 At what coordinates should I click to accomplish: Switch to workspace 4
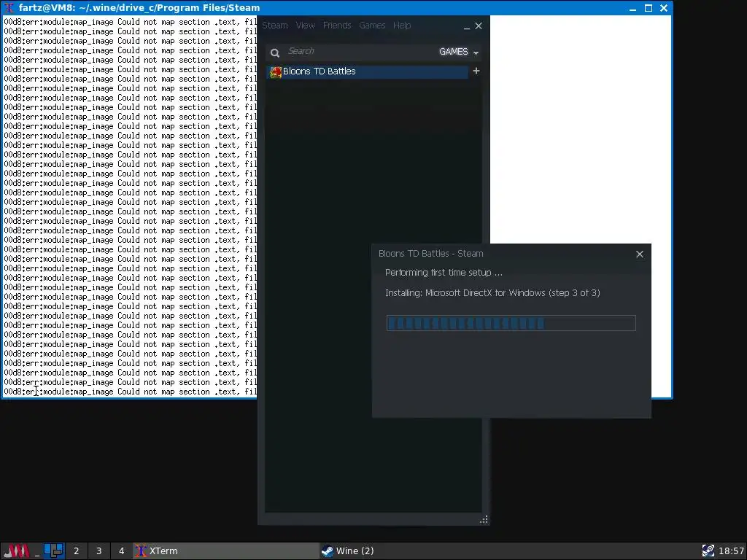click(x=122, y=551)
